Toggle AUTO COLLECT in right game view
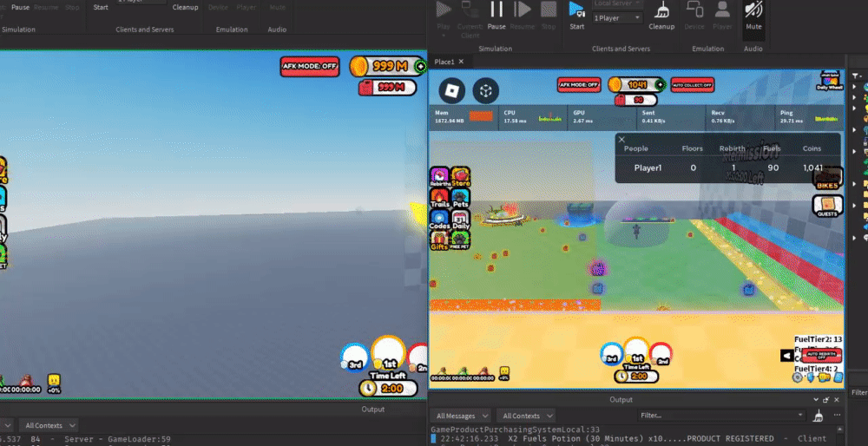Image resolution: width=868 pixels, height=446 pixels. (x=693, y=85)
